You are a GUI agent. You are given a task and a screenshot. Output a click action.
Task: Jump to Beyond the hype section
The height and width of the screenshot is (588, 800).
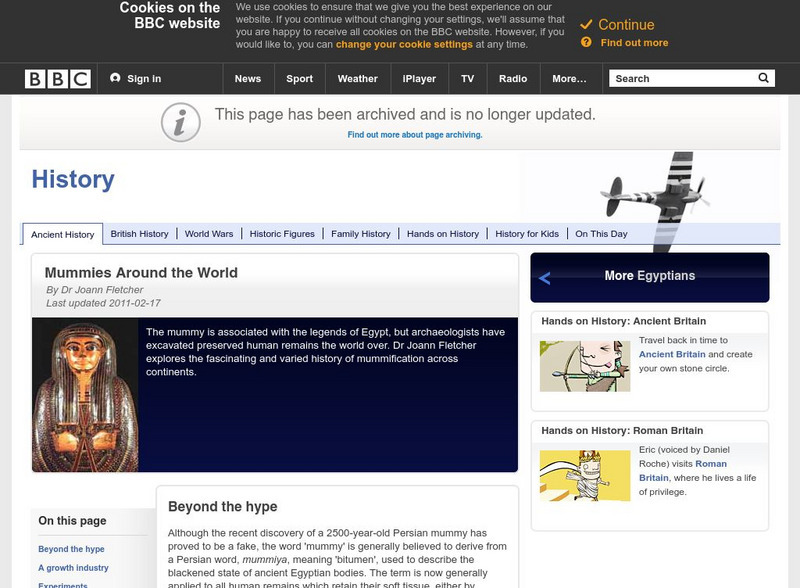coord(71,549)
